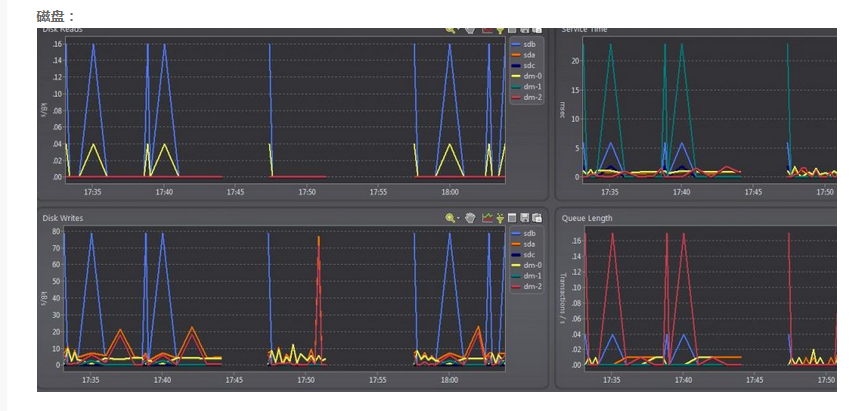The height and width of the screenshot is (411, 865).
Task: Select the pan hand tool in Disk Reads
Action: click(470, 30)
